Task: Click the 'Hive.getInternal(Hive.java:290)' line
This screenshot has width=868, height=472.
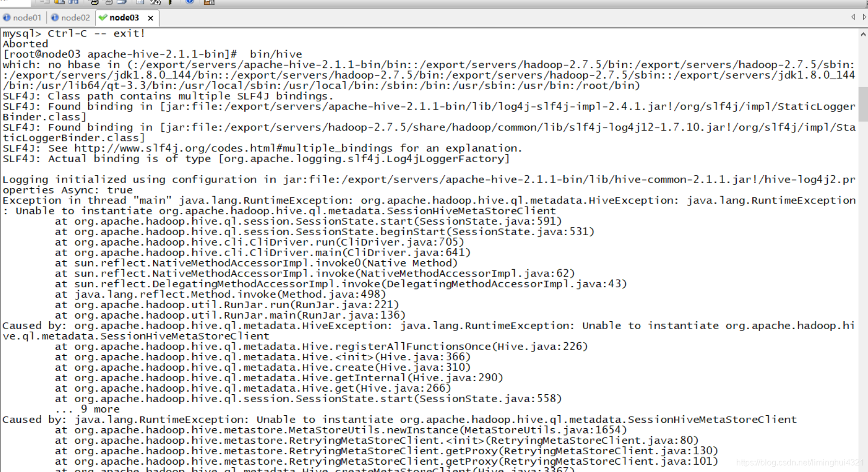Action: [x=279, y=378]
